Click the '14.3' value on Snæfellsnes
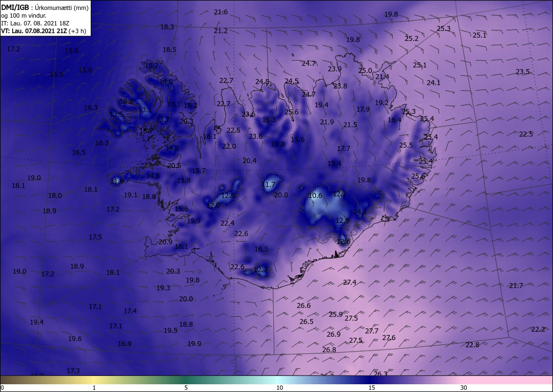 (x=153, y=175)
